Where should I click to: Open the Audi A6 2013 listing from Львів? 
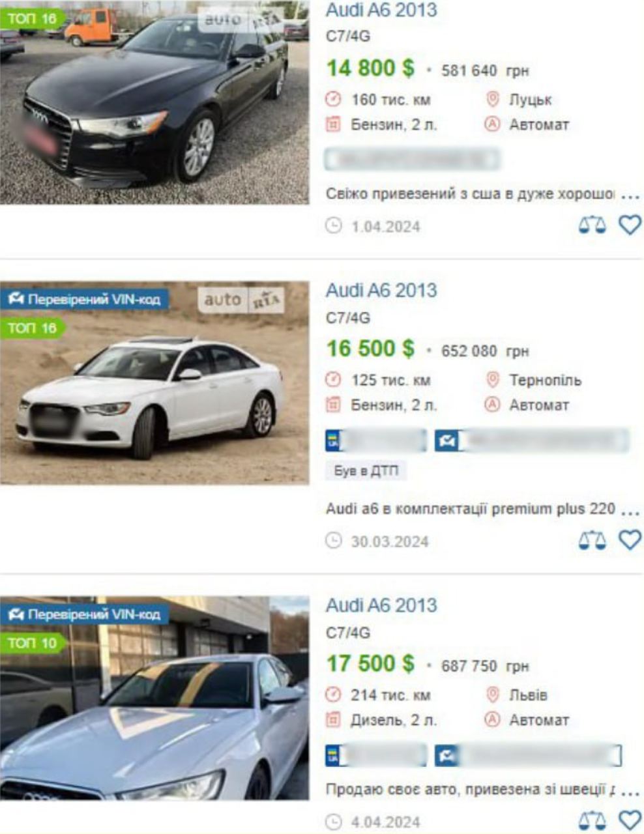381,605
